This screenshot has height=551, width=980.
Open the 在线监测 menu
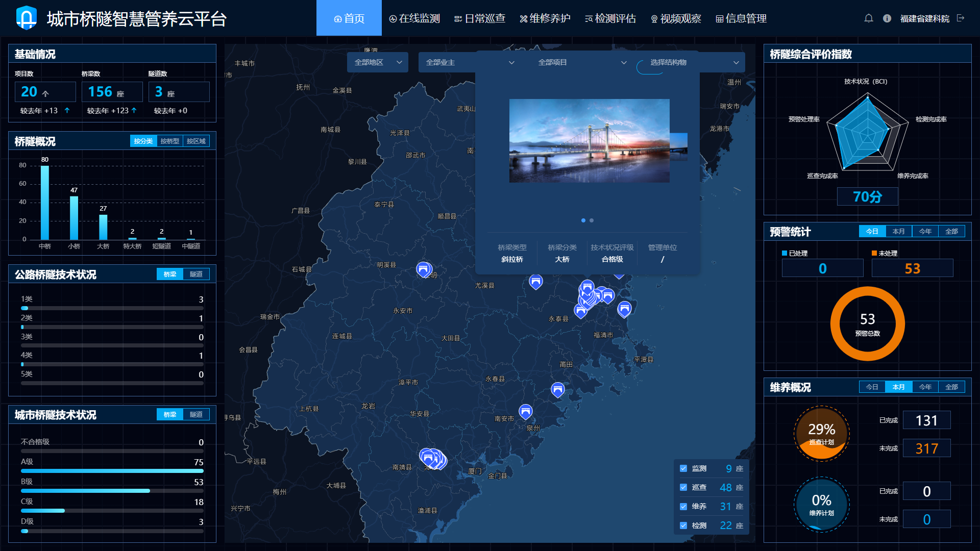(x=414, y=18)
